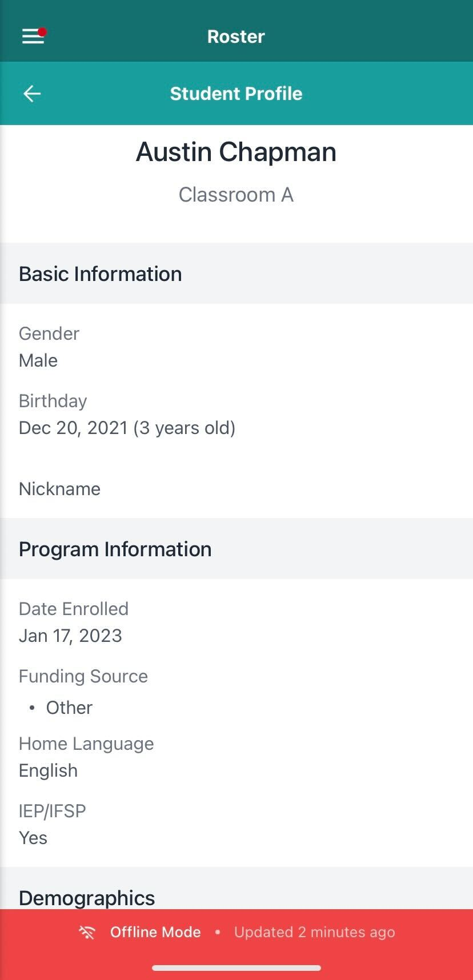Tap the Classroom A label

pos(236,195)
